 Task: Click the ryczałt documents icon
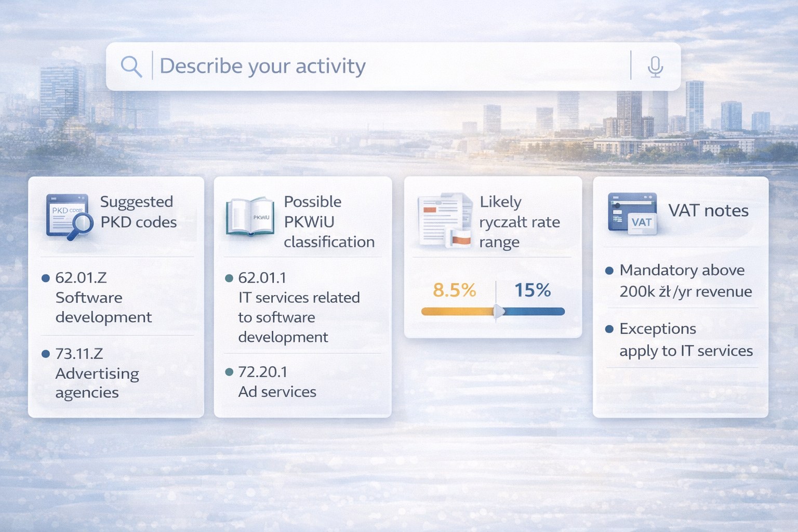tap(445, 220)
